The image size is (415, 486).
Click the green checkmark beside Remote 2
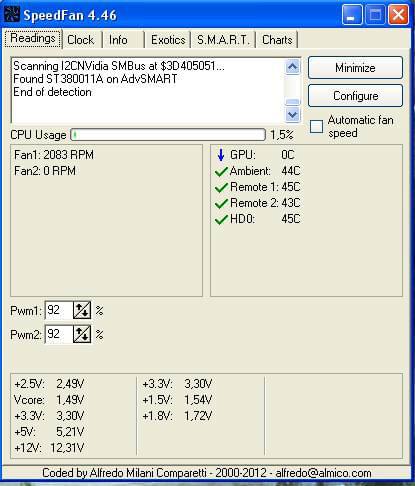(221, 203)
